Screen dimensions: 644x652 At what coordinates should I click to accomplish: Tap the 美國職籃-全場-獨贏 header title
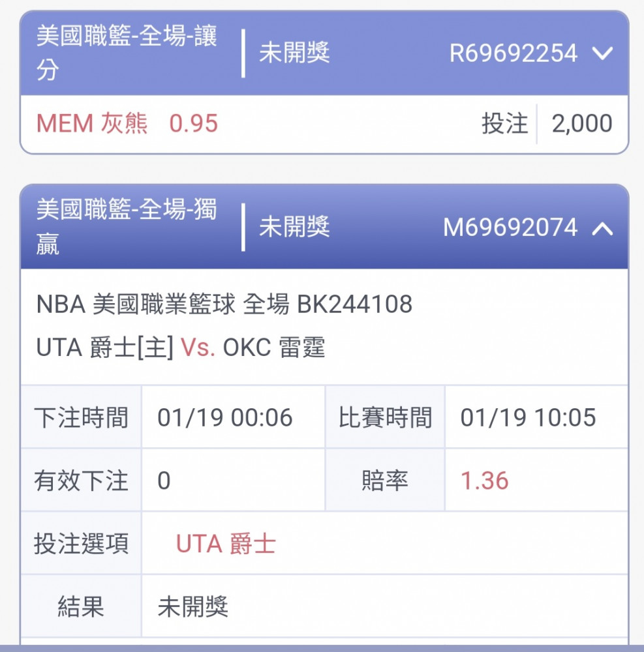point(127,227)
